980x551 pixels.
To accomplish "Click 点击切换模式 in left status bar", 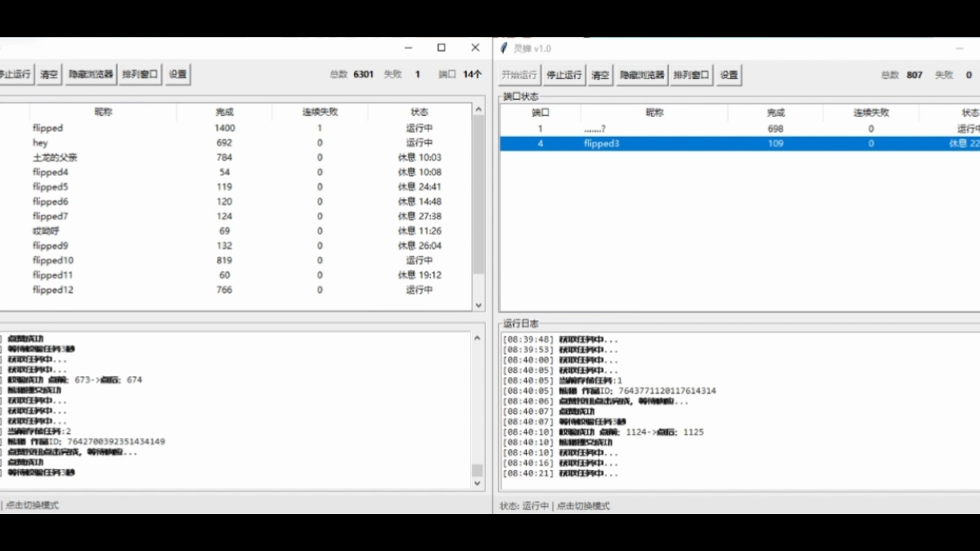I will [32, 505].
